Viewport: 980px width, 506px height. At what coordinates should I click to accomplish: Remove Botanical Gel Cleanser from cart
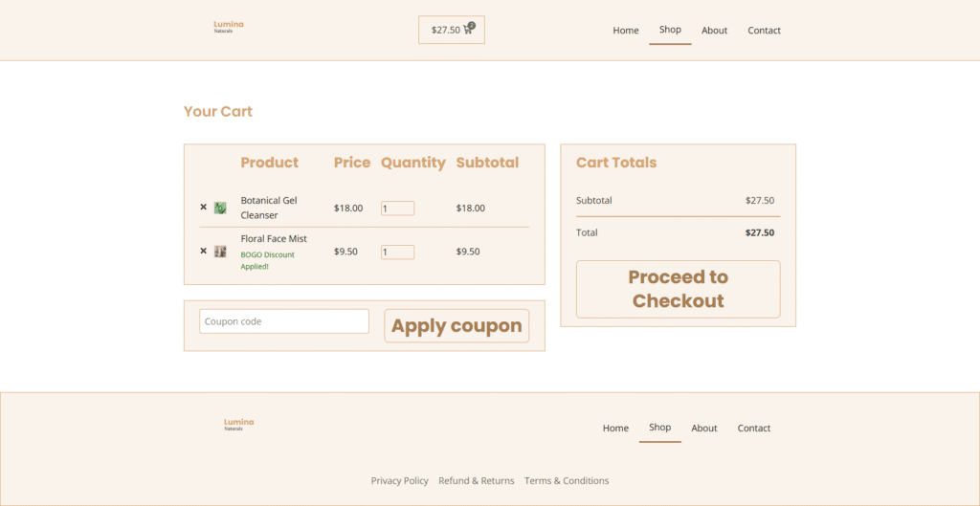tap(203, 207)
